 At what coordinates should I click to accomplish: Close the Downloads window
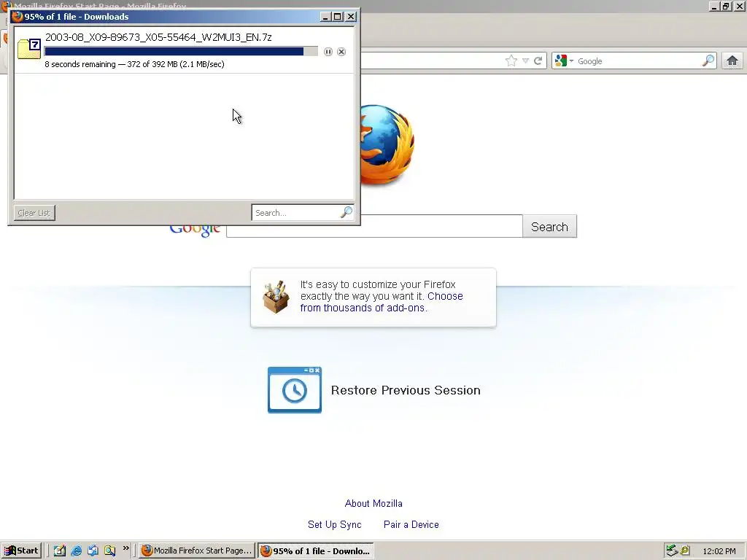tap(351, 17)
